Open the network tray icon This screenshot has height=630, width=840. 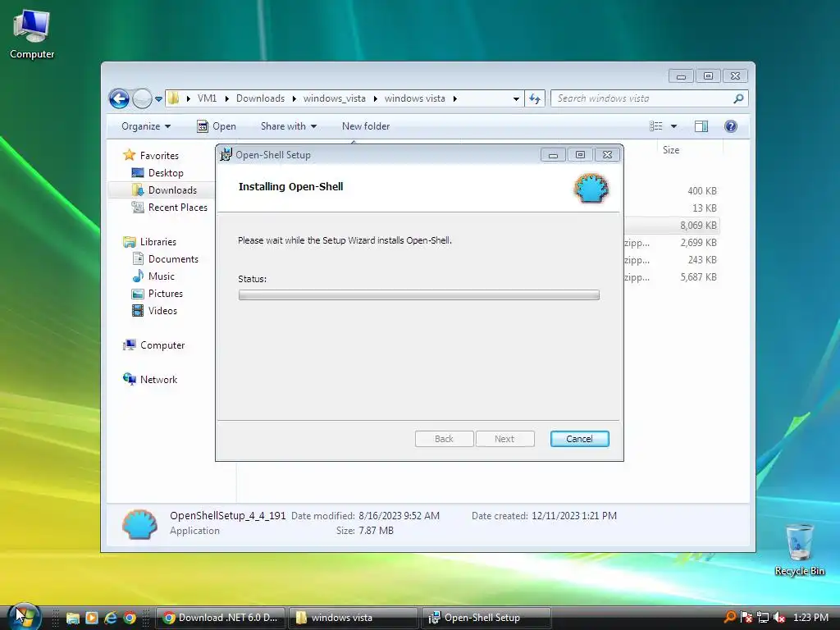coord(763,617)
